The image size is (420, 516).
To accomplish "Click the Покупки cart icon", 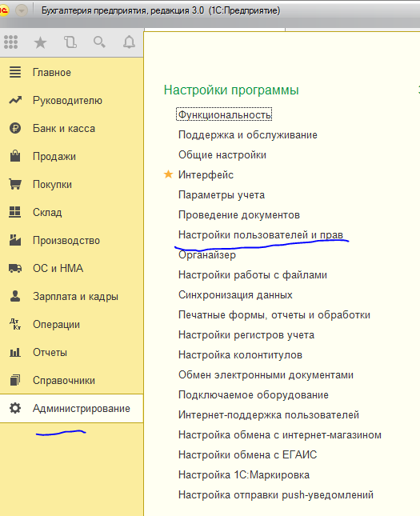I will tap(15, 184).
